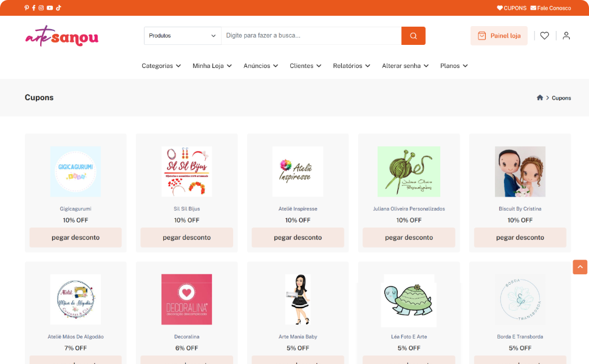
Task: Focus the search input field
Action: point(312,36)
